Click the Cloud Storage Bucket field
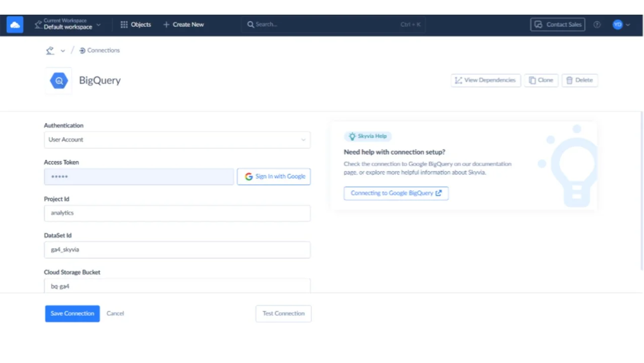The width and height of the screenshot is (644, 363). pyautogui.click(x=177, y=286)
